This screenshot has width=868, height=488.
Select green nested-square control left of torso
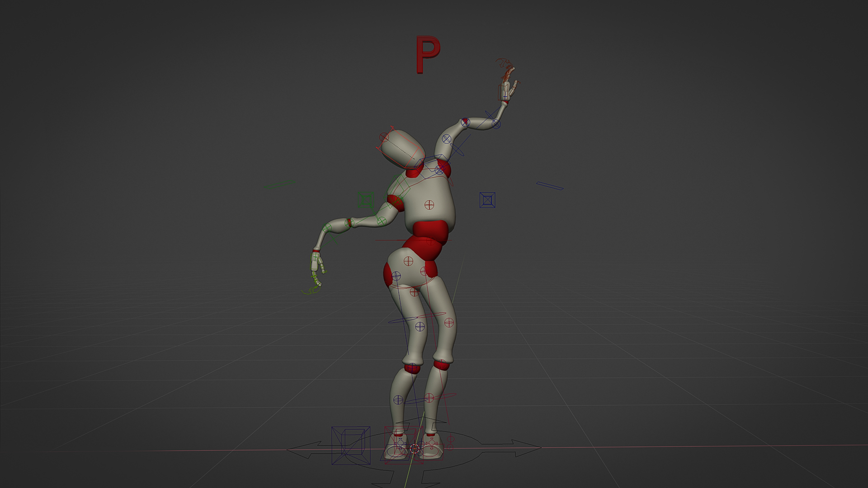point(366,201)
